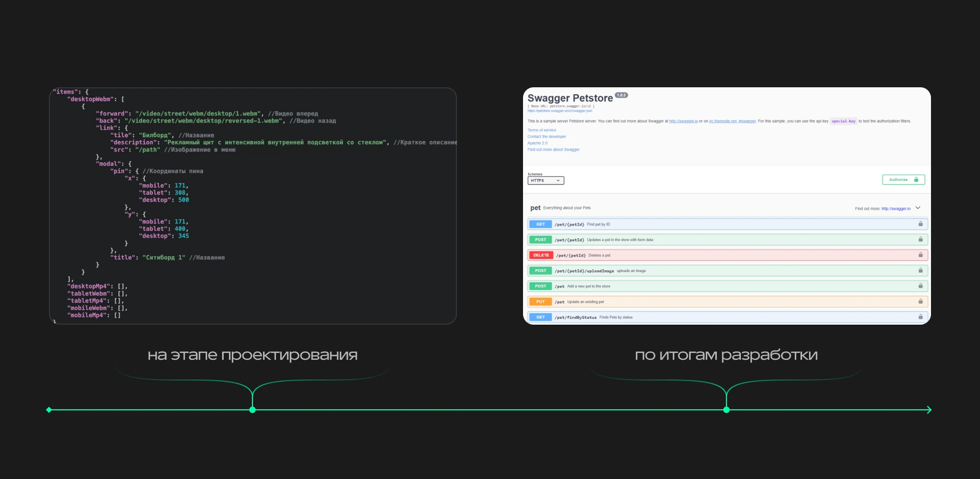Click the GET badge on the findByStatus row
The width and height of the screenshot is (980, 479).
point(541,317)
